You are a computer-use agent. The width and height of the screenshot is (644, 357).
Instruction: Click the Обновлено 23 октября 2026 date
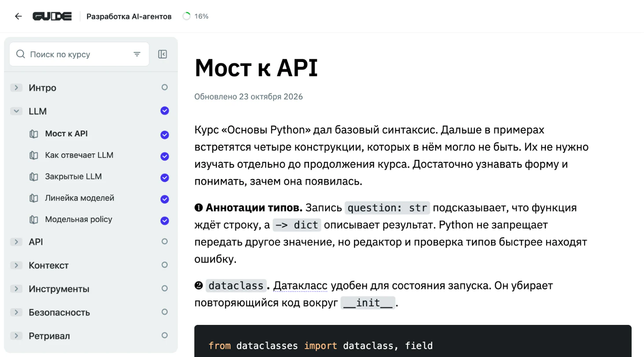coord(249,97)
